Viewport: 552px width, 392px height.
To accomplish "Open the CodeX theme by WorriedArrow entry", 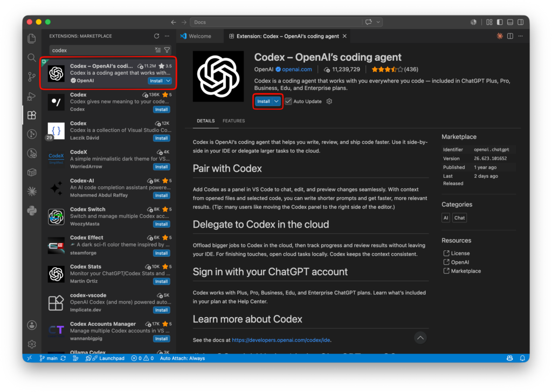I will [x=109, y=159].
